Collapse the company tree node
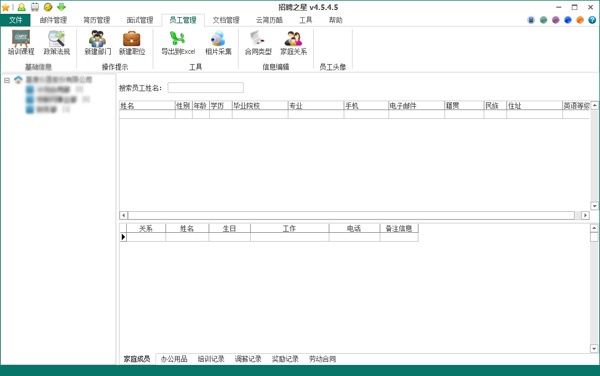Image resolution: width=600 pixels, height=376 pixels. (7, 80)
